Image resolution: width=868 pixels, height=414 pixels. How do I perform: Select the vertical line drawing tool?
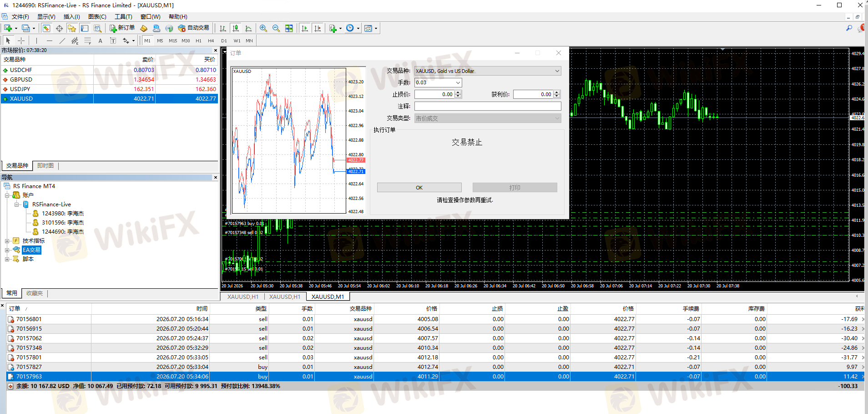coord(37,41)
